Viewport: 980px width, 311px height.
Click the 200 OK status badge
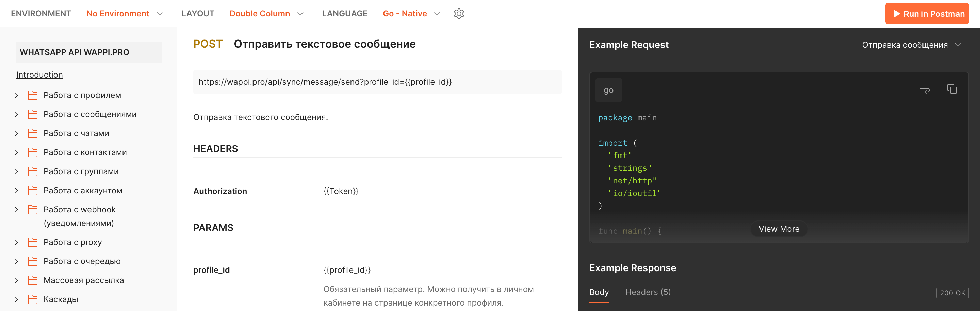[952, 293]
